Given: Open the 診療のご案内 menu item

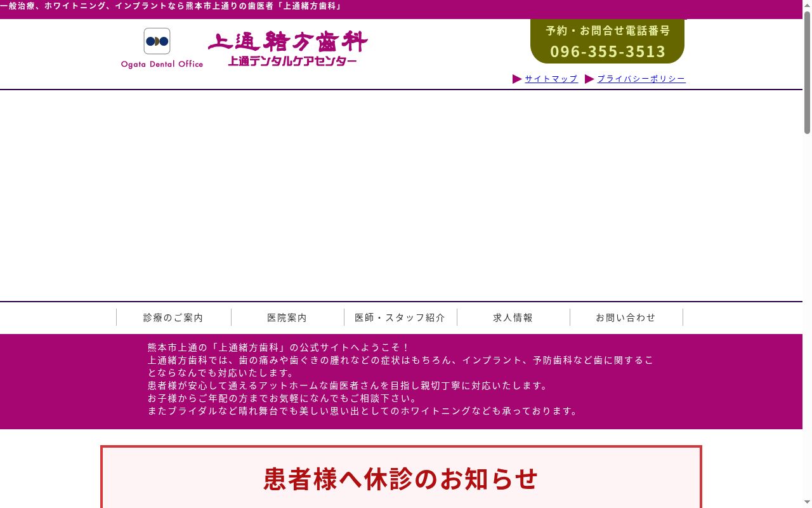Looking at the screenshot, I should click(173, 317).
